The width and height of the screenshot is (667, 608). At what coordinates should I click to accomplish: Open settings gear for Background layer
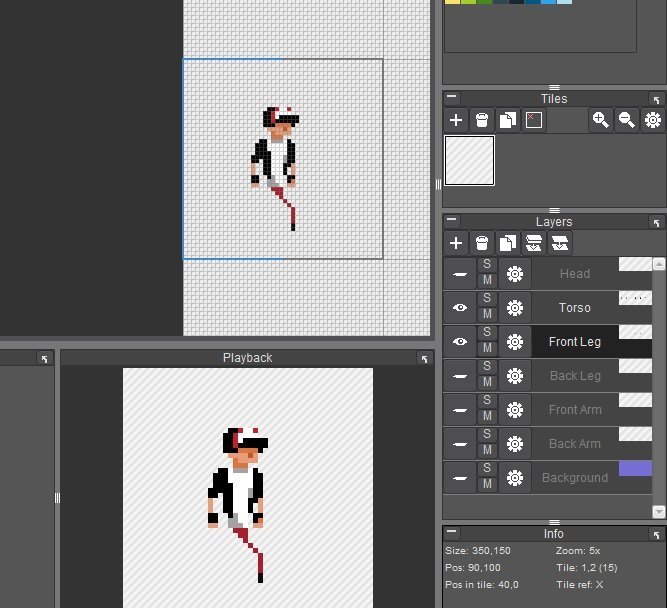tap(515, 478)
